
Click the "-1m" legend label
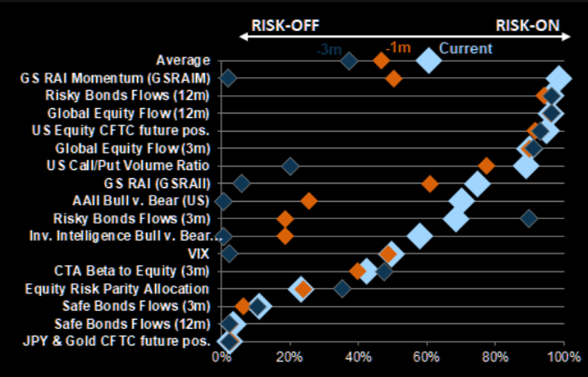[x=397, y=47]
